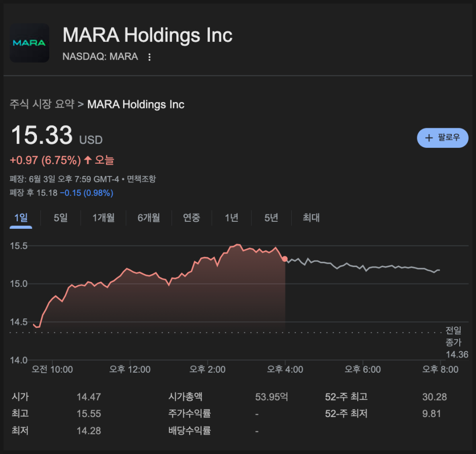Click the 52-주 최저 value 9.81
This screenshot has height=454, width=476.
point(431,414)
